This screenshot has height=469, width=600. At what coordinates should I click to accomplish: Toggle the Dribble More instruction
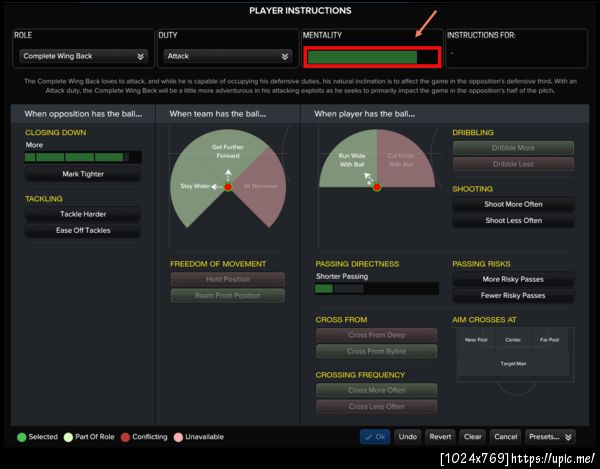click(x=513, y=148)
